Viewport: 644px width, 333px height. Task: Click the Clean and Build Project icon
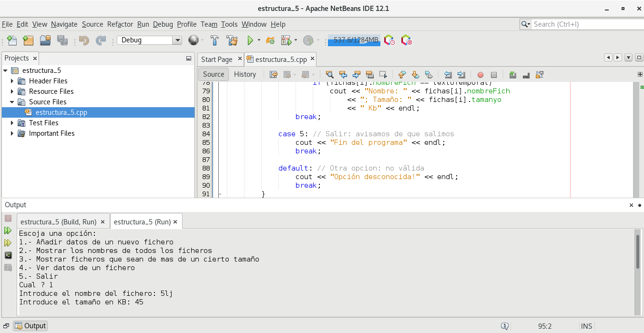(x=232, y=40)
